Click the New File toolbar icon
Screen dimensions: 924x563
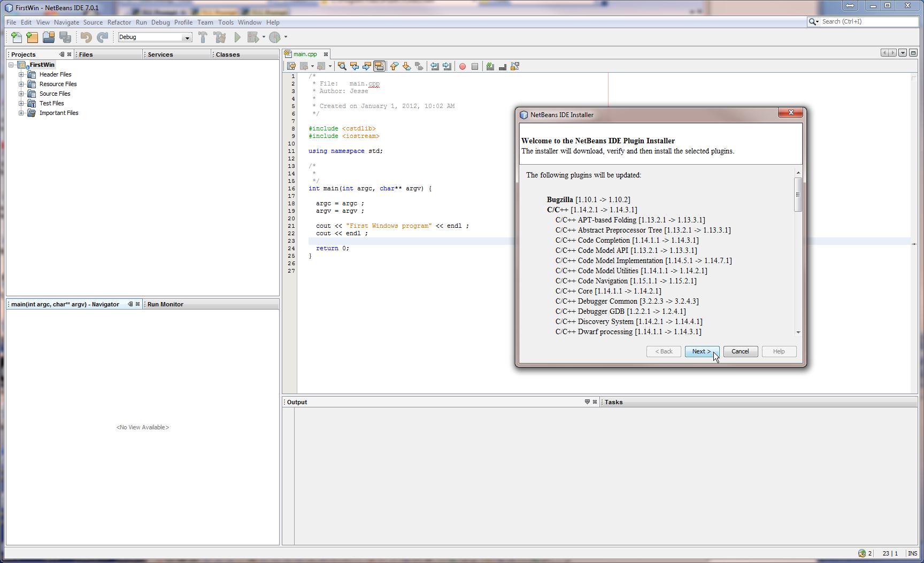click(17, 37)
